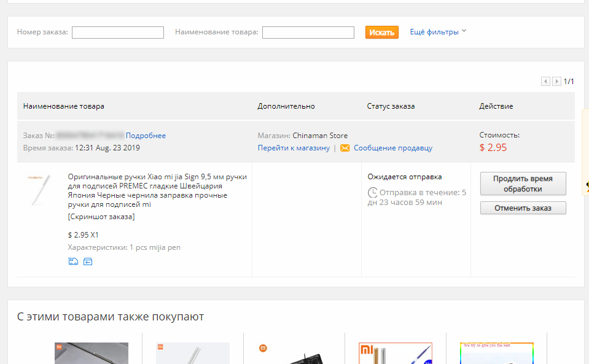Click the envelope message icon
The height and width of the screenshot is (364, 589).
345,148
